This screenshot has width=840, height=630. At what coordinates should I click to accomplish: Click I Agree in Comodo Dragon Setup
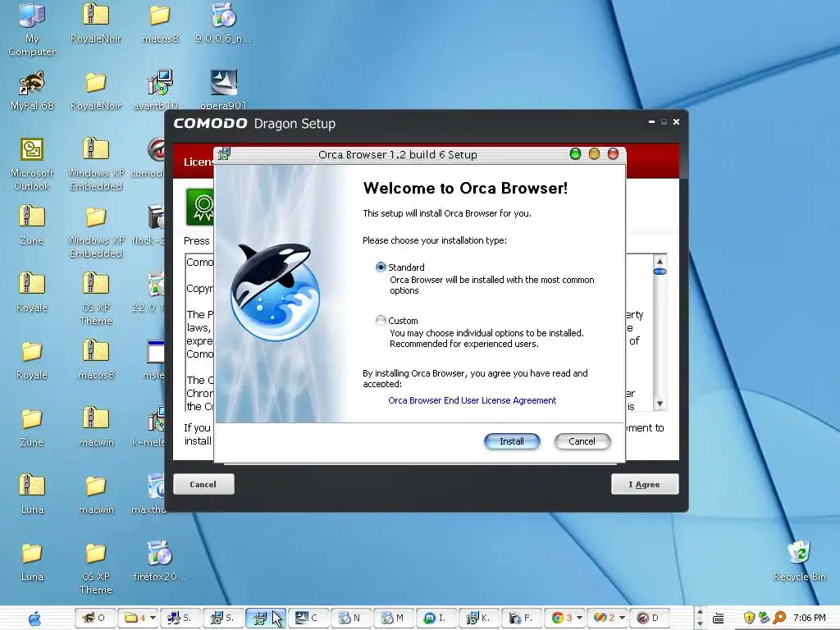click(x=645, y=484)
